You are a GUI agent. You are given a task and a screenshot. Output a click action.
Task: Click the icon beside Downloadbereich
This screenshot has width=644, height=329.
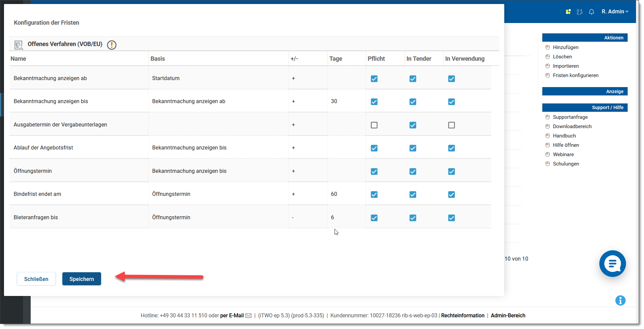point(548,126)
